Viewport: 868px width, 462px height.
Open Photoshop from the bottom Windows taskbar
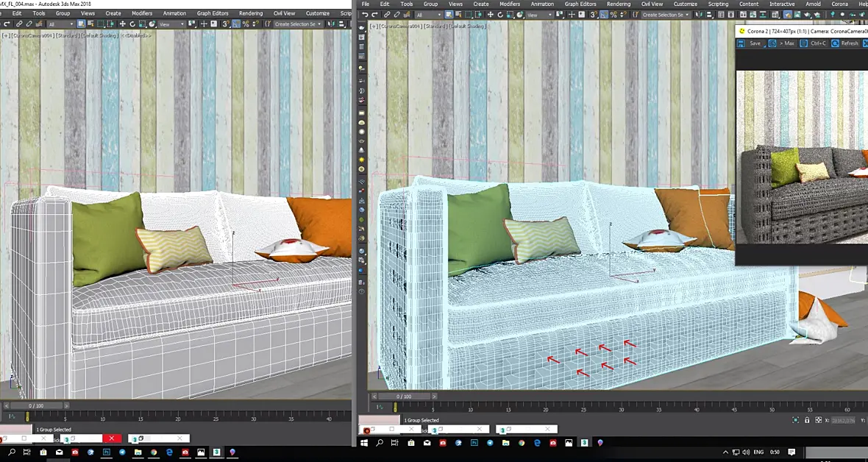coord(106,452)
